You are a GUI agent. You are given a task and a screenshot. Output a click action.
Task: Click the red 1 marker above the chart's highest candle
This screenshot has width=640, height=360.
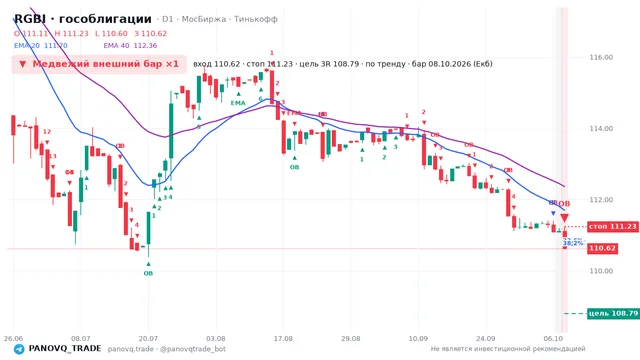272,53
